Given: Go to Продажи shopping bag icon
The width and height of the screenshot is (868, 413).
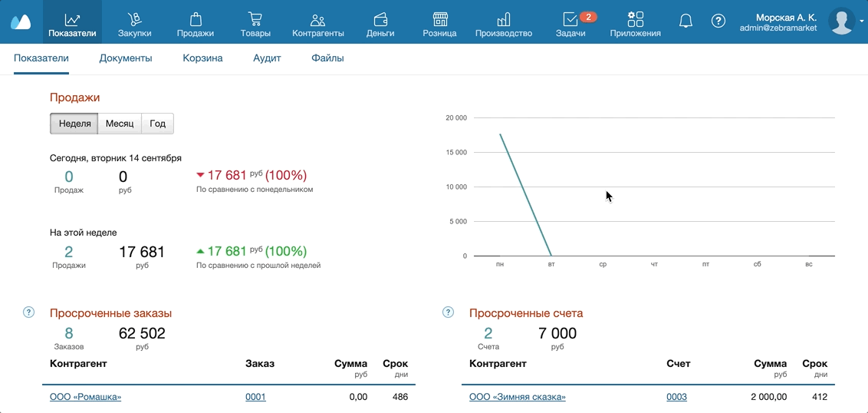Looking at the screenshot, I should tap(195, 23).
